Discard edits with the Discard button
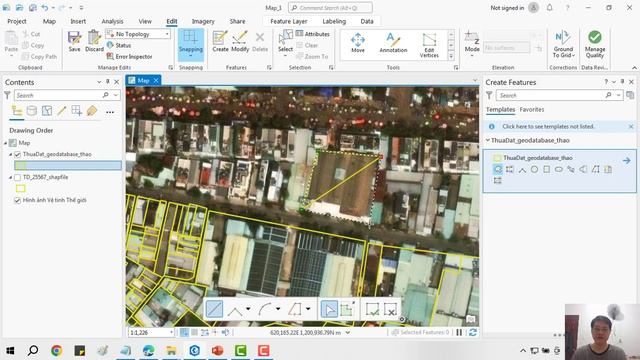This screenshot has width=640, height=360. pyautogui.click(x=94, y=41)
